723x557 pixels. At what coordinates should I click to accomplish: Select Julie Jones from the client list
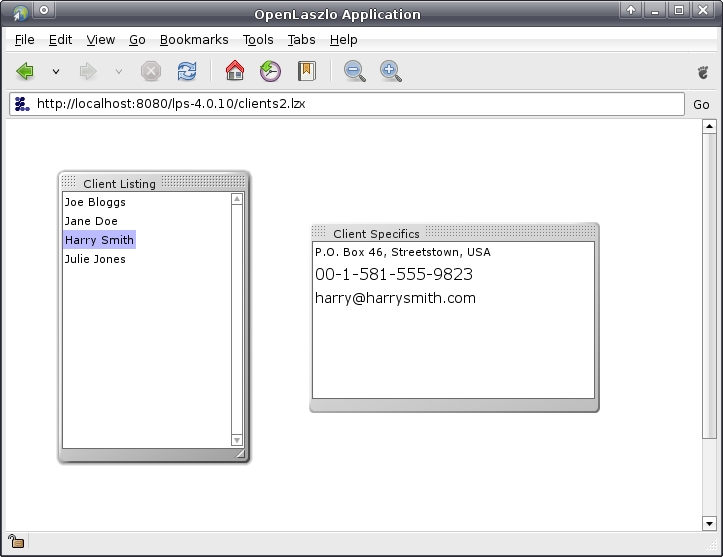[95, 259]
